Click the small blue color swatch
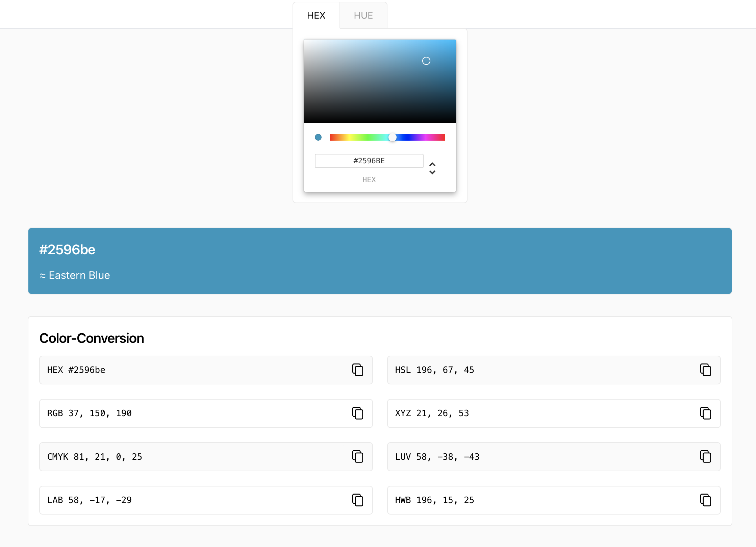756x547 pixels. (x=318, y=137)
